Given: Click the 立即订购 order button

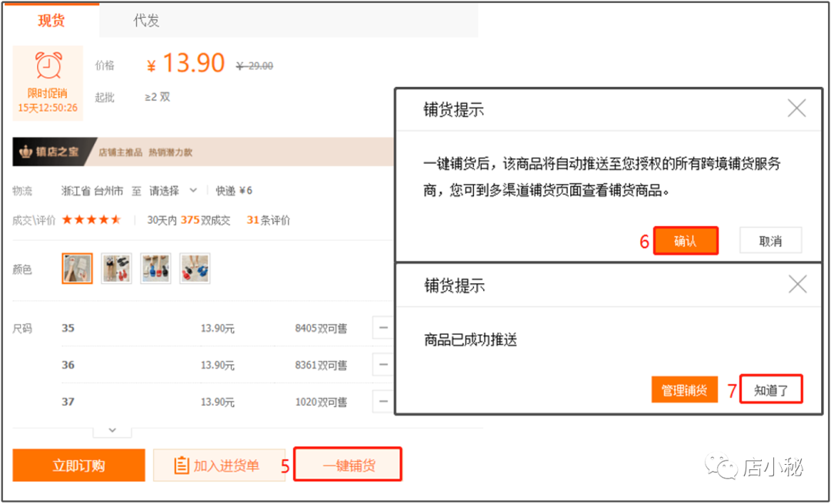Looking at the screenshot, I should point(77,465).
